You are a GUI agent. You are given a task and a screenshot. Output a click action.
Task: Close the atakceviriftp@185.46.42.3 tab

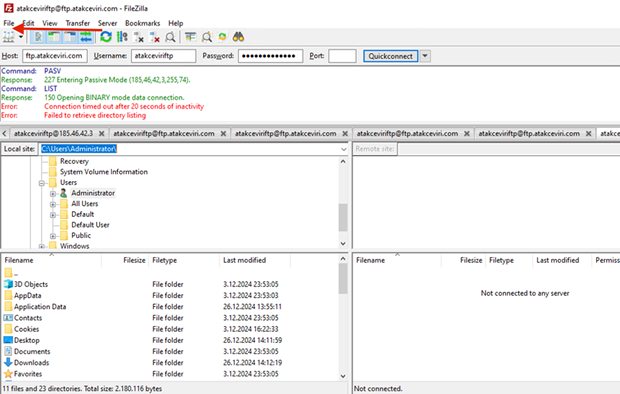click(102, 133)
